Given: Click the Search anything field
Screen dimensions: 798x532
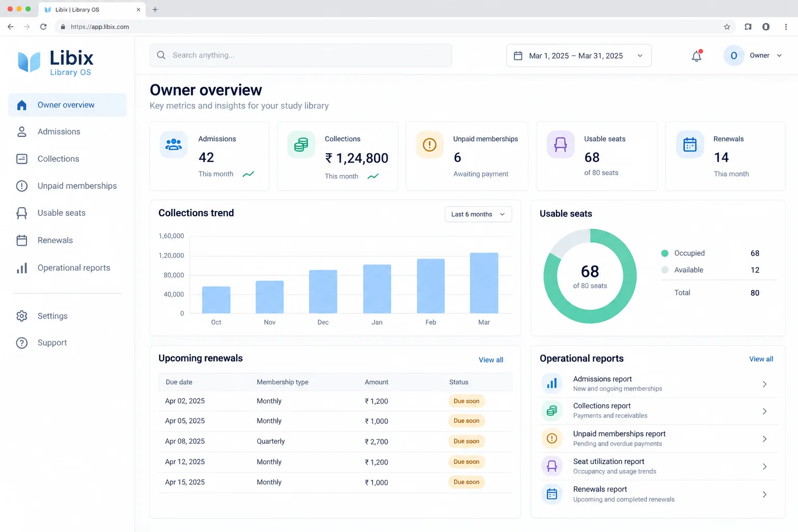Looking at the screenshot, I should [x=301, y=56].
